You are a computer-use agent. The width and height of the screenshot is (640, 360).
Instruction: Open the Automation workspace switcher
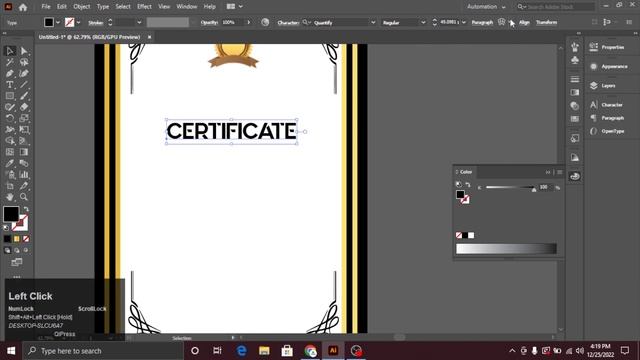[x=486, y=7]
